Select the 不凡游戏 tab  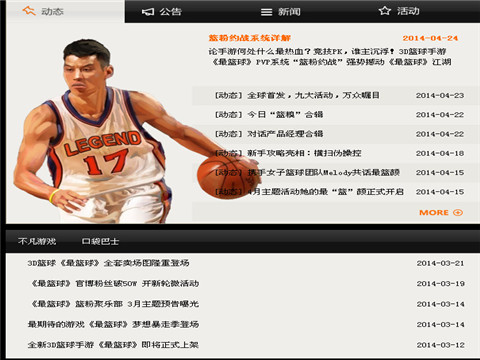click(37, 241)
